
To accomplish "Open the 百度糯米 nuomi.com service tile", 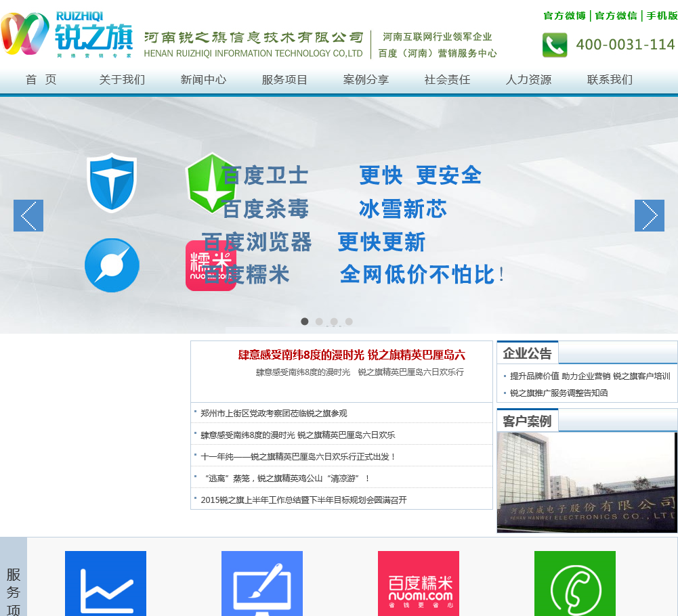I will pyautogui.click(x=419, y=583).
